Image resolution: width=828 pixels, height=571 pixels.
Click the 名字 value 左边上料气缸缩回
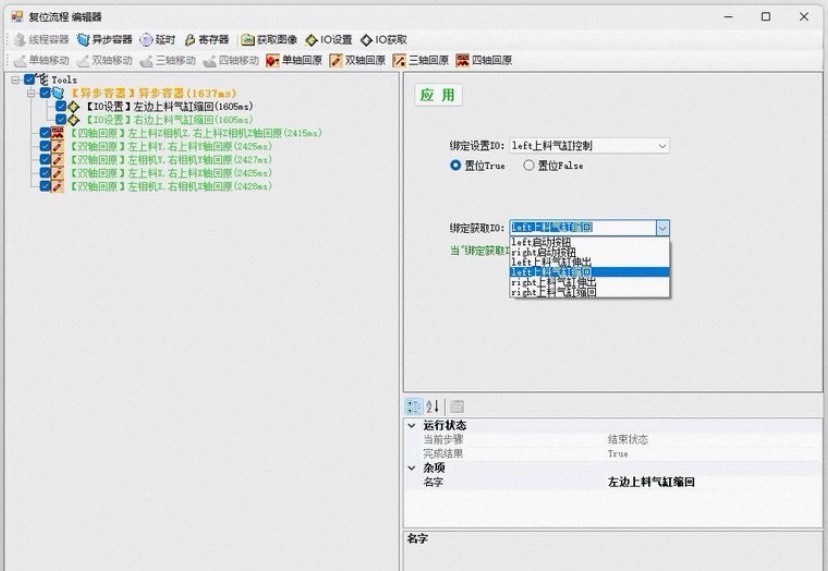pos(651,482)
